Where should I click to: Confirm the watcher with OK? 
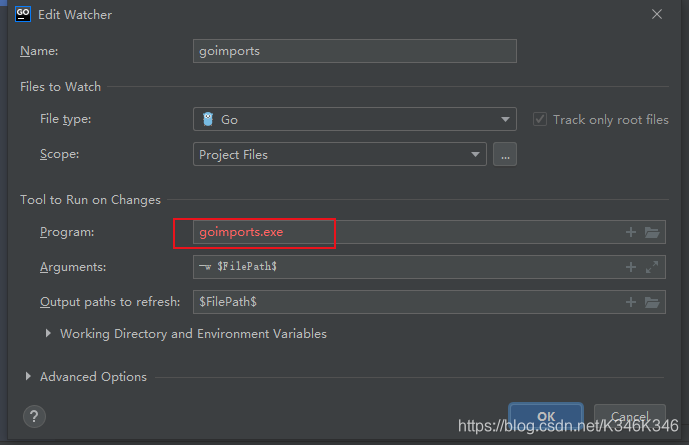pos(545,417)
